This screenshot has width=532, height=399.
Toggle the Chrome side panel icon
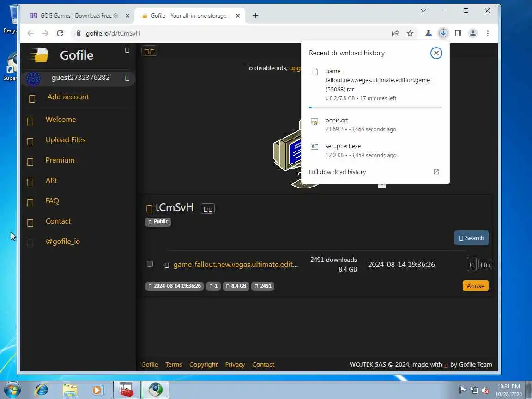click(x=458, y=33)
